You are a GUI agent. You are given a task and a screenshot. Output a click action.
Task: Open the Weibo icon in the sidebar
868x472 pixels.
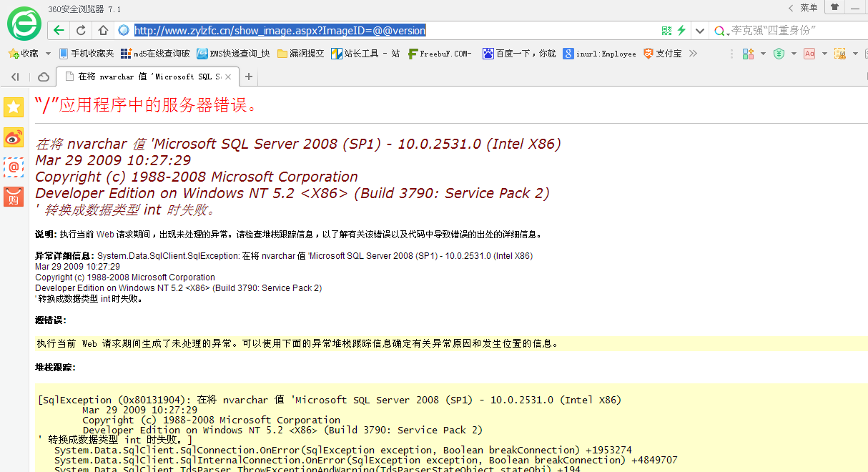click(14, 137)
